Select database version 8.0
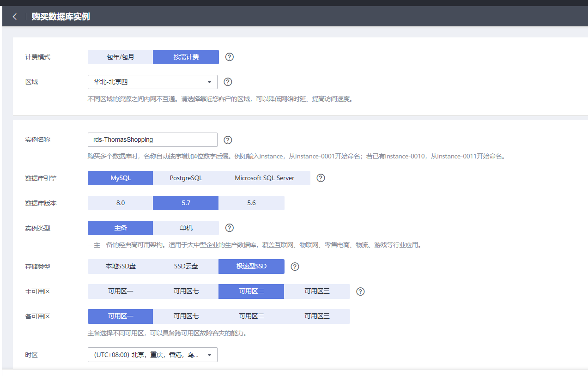The width and height of the screenshot is (588, 376). pos(120,203)
